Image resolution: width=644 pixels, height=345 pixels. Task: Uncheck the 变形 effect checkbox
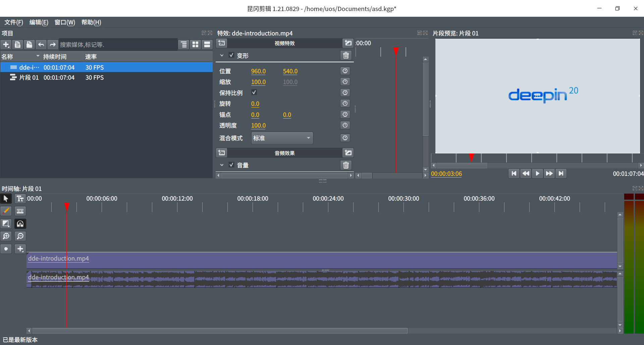pos(231,55)
